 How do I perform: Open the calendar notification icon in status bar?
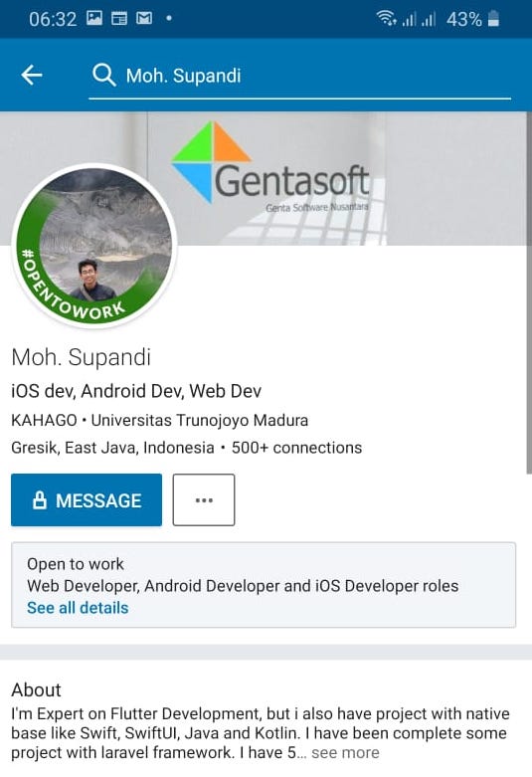pos(119,19)
